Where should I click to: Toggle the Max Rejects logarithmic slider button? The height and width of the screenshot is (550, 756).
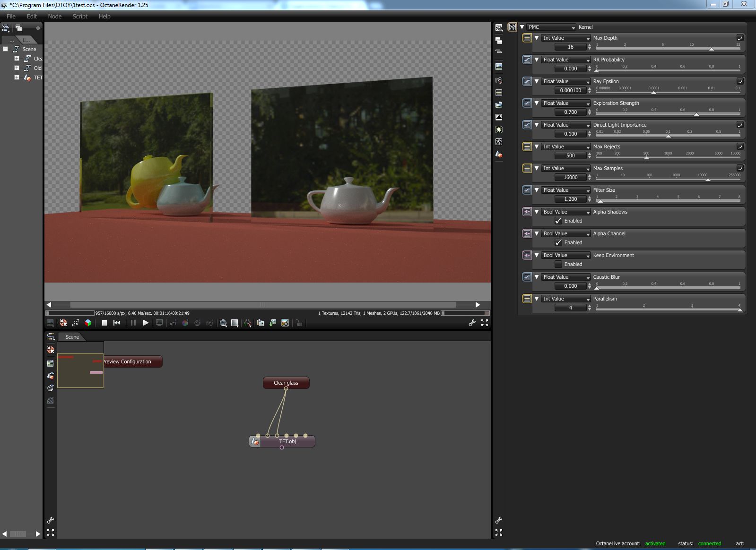coord(740,146)
